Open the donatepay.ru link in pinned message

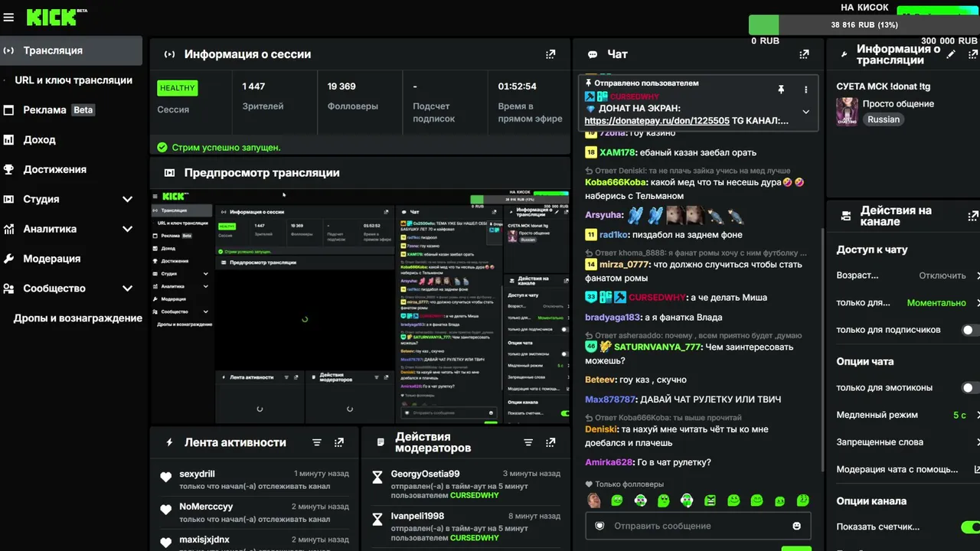coord(657,121)
